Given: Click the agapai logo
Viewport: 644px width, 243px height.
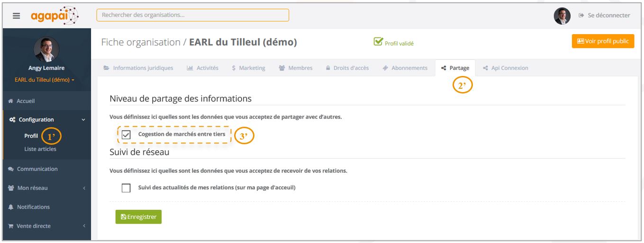Looking at the screenshot, I should point(54,15).
